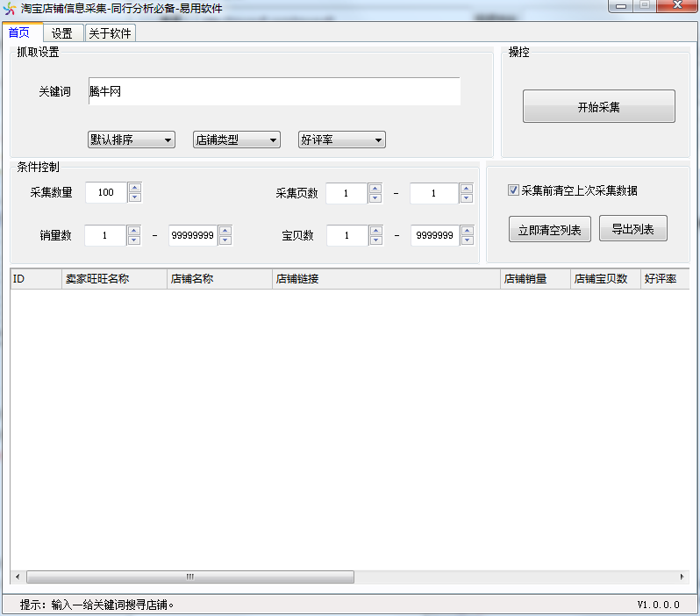700x616 pixels.
Task: Sort by 卖家旺旺名称 column header
Action: pyautogui.click(x=114, y=279)
